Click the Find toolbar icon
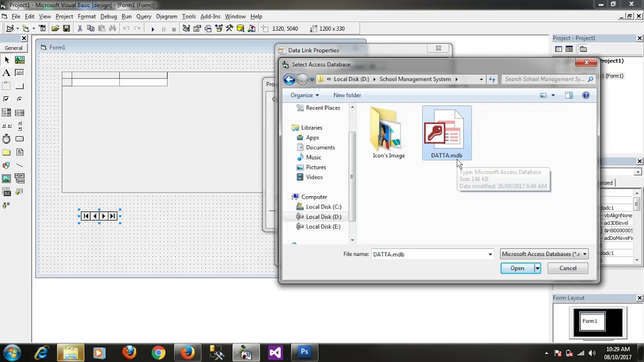Viewport: 644px width, 362px height. point(112,29)
